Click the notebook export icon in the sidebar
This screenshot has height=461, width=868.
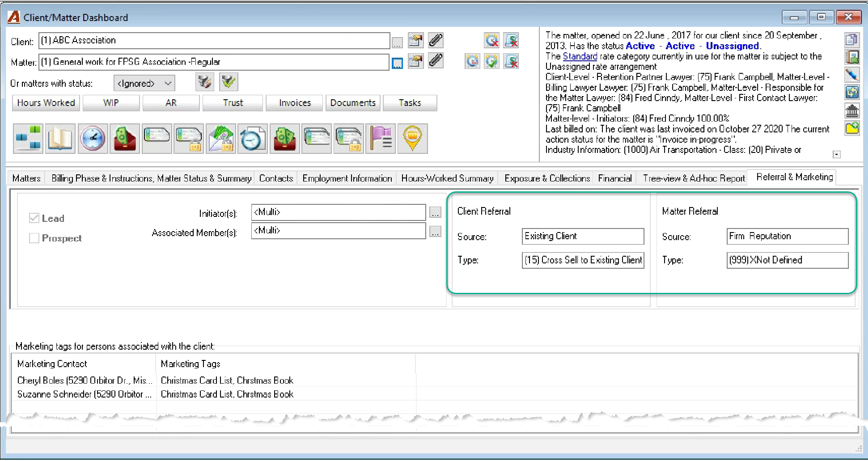pos(852,57)
